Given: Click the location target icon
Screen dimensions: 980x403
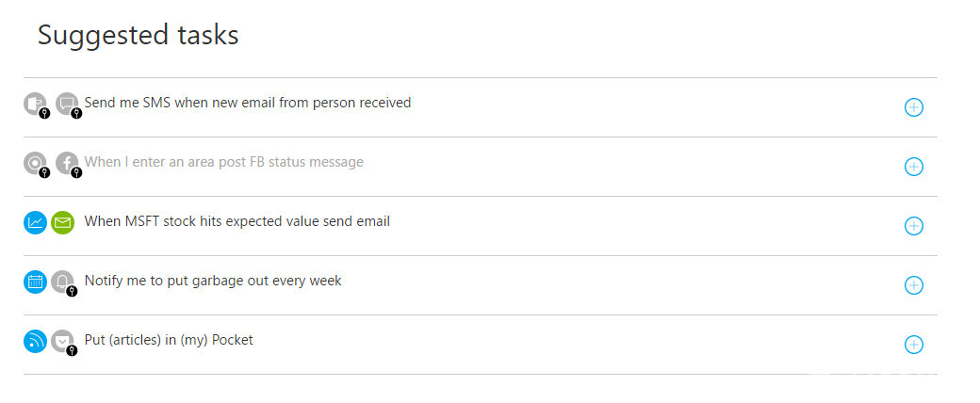Looking at the screenshot, I should pos(36,163).
